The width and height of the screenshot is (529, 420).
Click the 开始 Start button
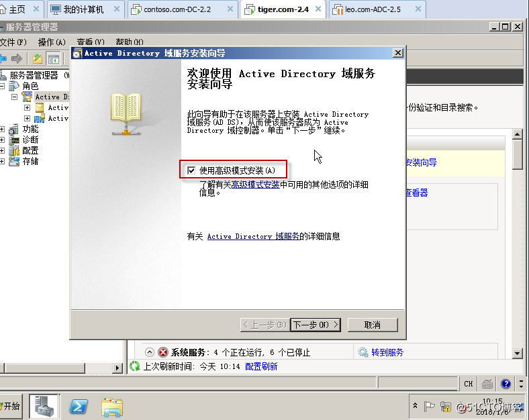(11, 406)
